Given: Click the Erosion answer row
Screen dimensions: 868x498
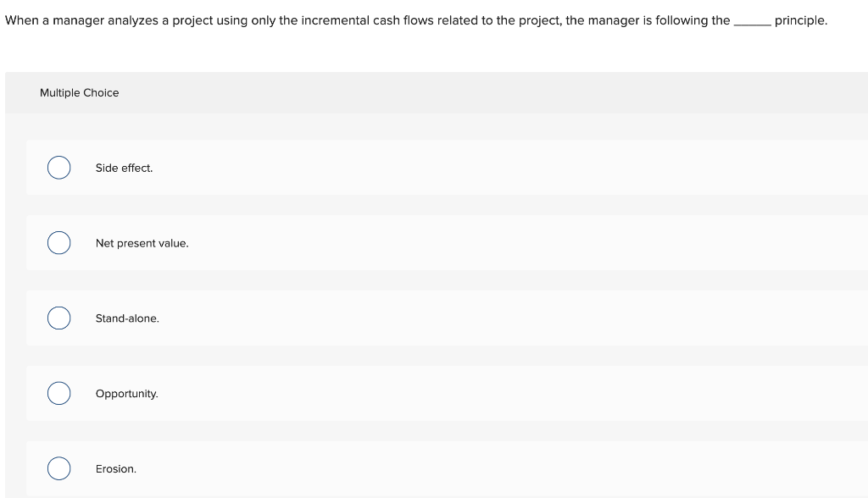Looking at the screenshot, I should (x=424, y=468).
